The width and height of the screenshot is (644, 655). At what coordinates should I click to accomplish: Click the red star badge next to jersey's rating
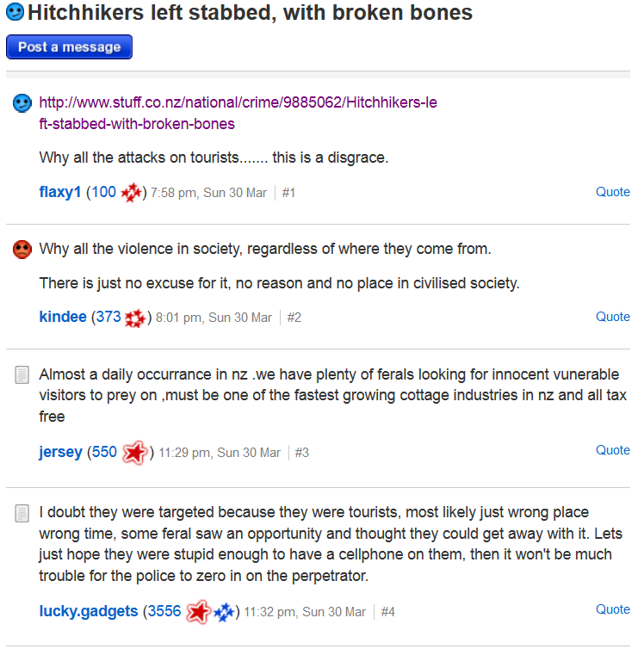[135, 452]
